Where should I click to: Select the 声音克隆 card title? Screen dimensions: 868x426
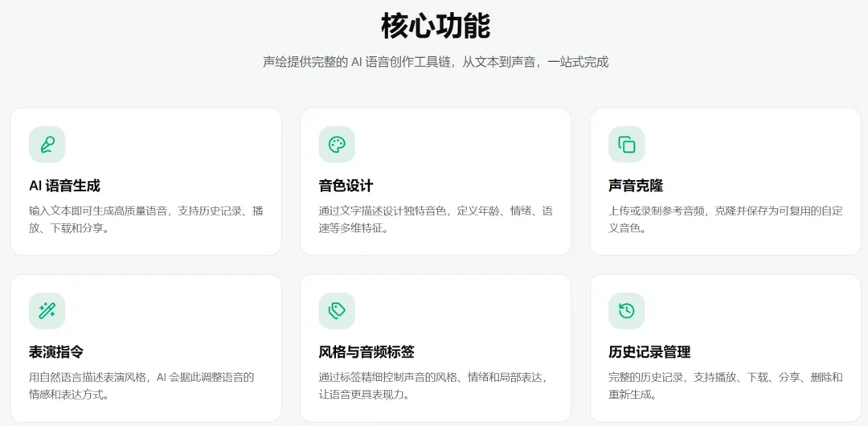pos(636,186)
